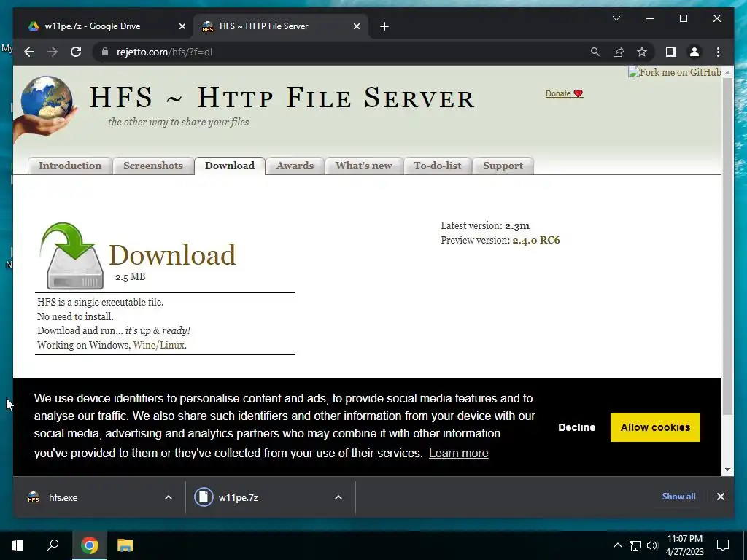Click Allow cookies button
This screenshot has width=747, height=560.
[x=655, y=427]
